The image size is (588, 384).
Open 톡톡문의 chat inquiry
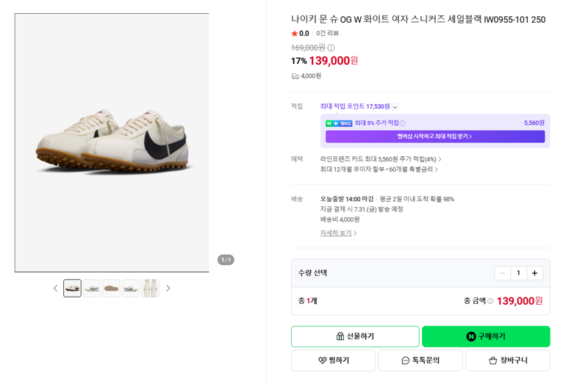(x=420, y=361)
